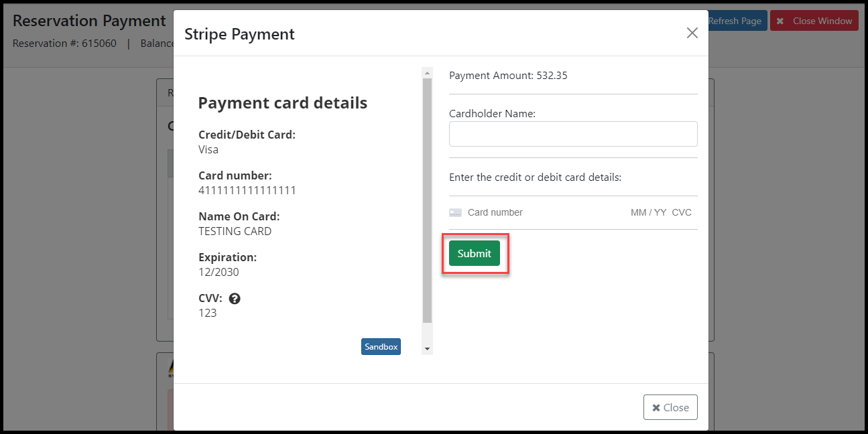Click the Payment Amount 532.35 text

coord(508,75)
